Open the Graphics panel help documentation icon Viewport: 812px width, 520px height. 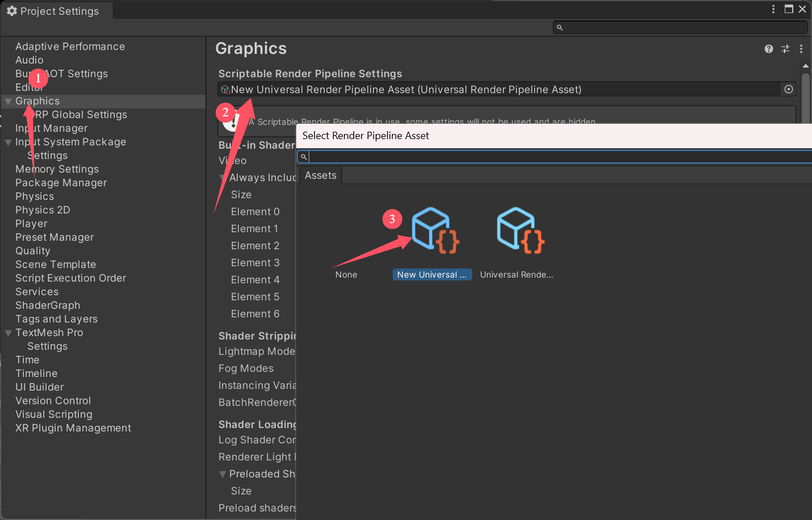(769, 49)
